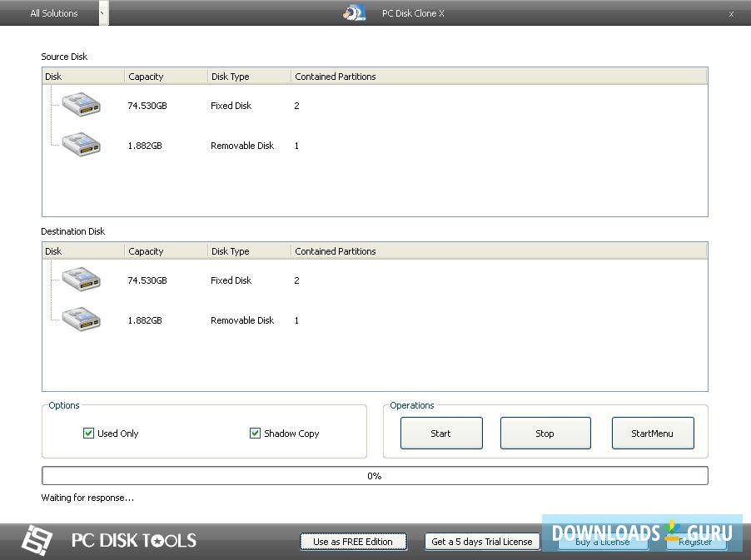Get a 5 days Trial License
Viewport: 751px width, 560px height.
point(482,542)
